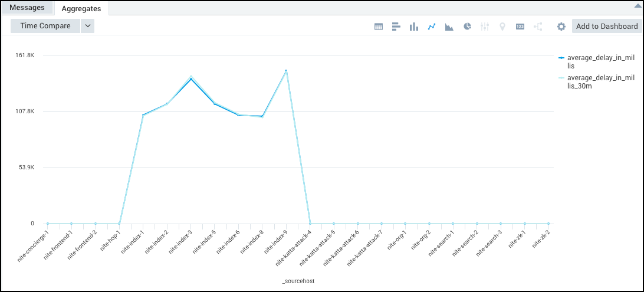644x292 pixels.
Task: Choose the area chart icon
Action: (x=449, y=27)
